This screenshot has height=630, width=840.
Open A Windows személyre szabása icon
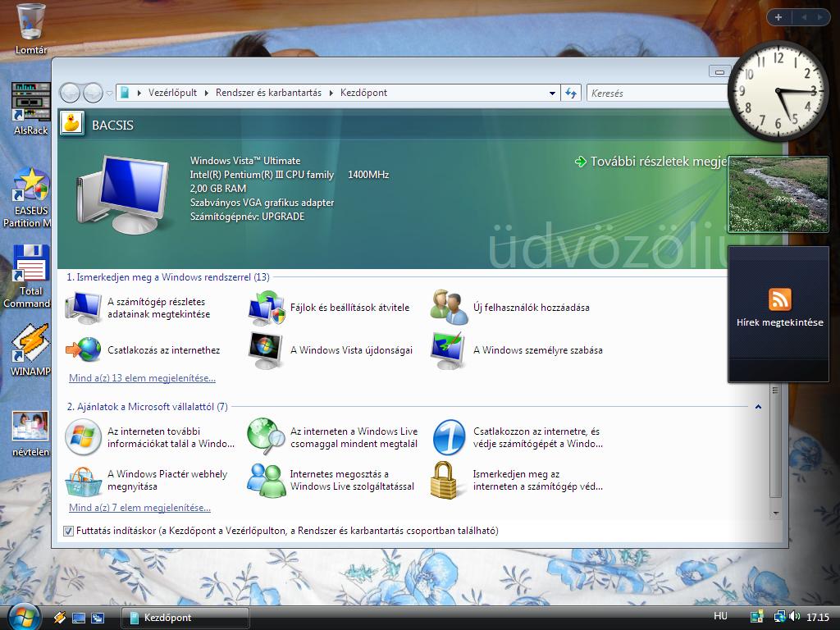tap(449, 350)
